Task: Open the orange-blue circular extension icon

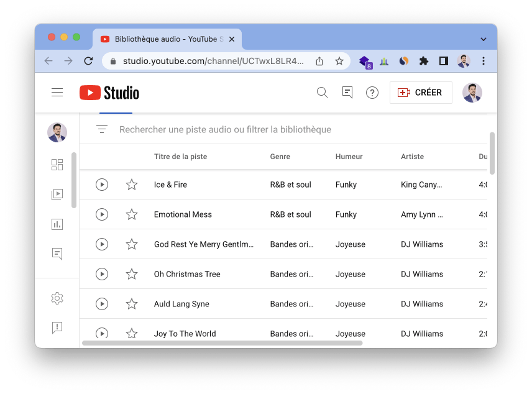Action: pos(404,61)
